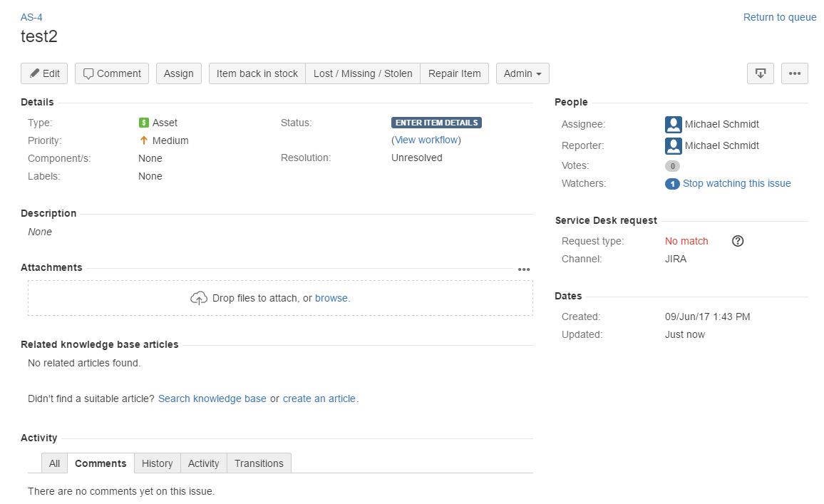824x504 pixels.
Task: Click No match request type value
Action: tap(686, 241)
